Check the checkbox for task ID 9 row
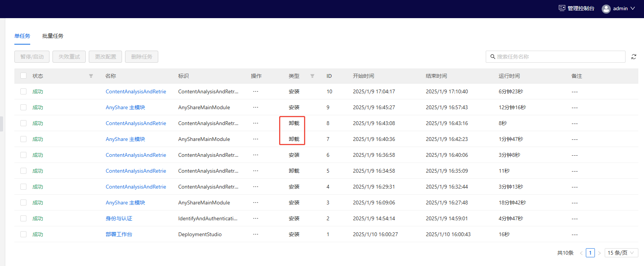Image resolution: width=644 pixels, height=266 pixels. click(23, 107)
